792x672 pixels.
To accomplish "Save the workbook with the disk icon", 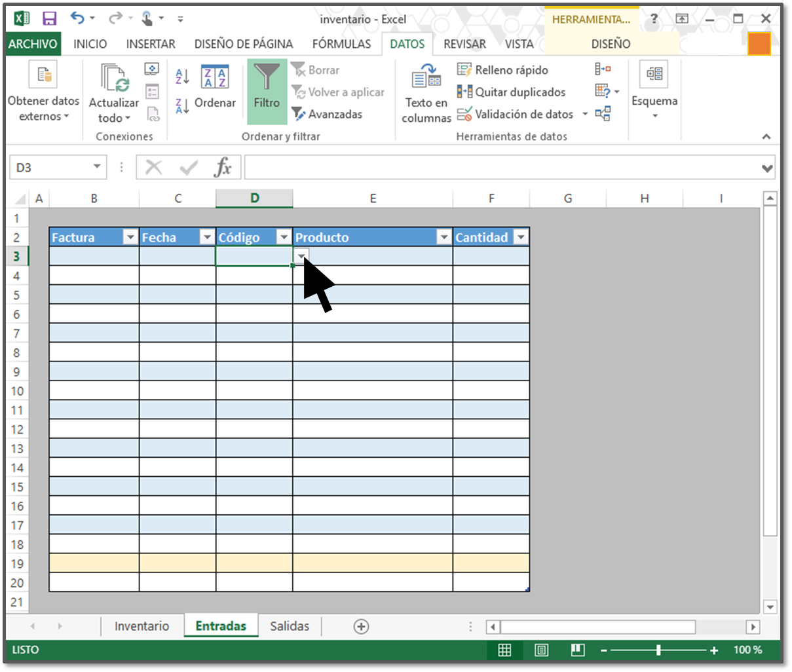I will tap(49, 18).
